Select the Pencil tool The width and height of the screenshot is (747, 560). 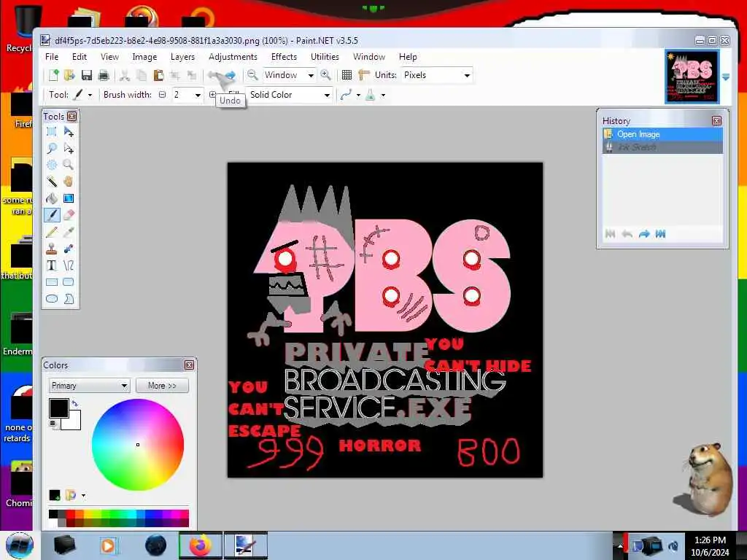(x=52, y=232)
